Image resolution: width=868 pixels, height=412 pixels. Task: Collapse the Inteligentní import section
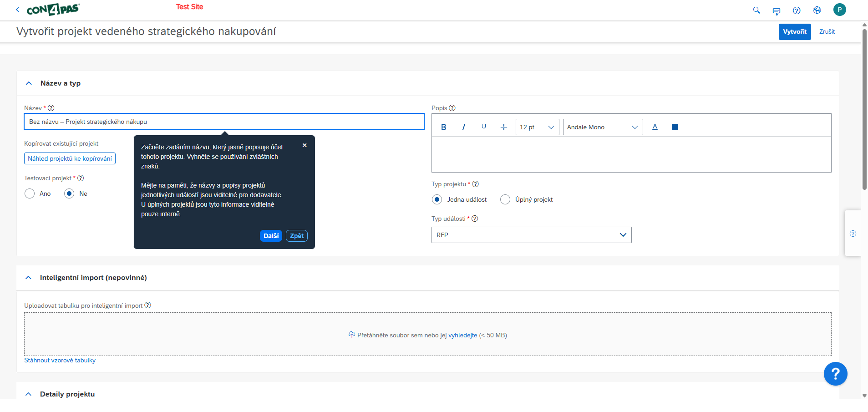[x=28, y=278]
